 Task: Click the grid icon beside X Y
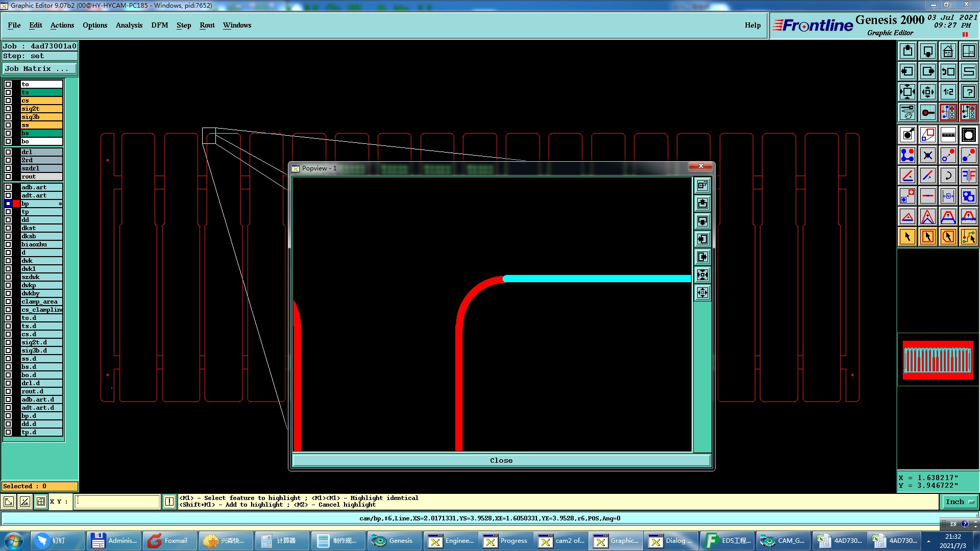tap(41, 502)
